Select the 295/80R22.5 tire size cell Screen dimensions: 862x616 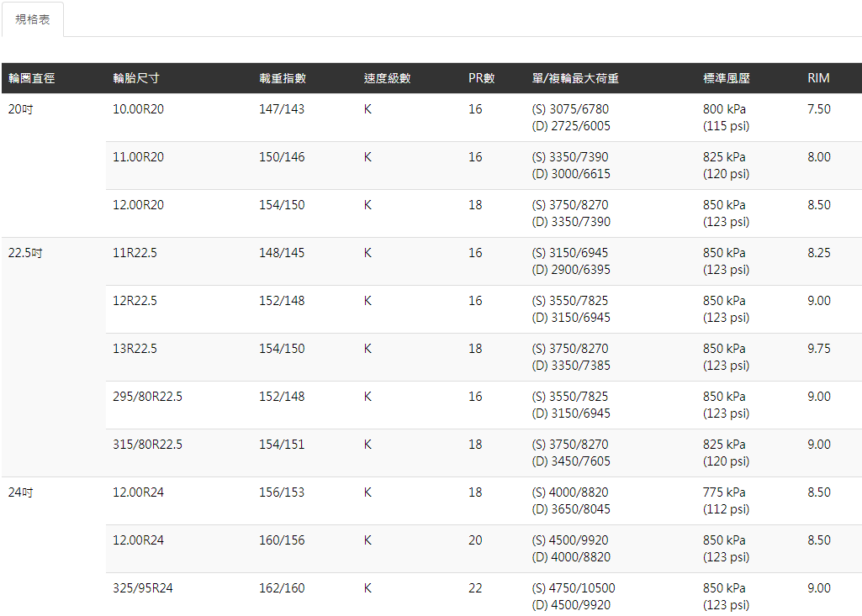pos(147,397)
